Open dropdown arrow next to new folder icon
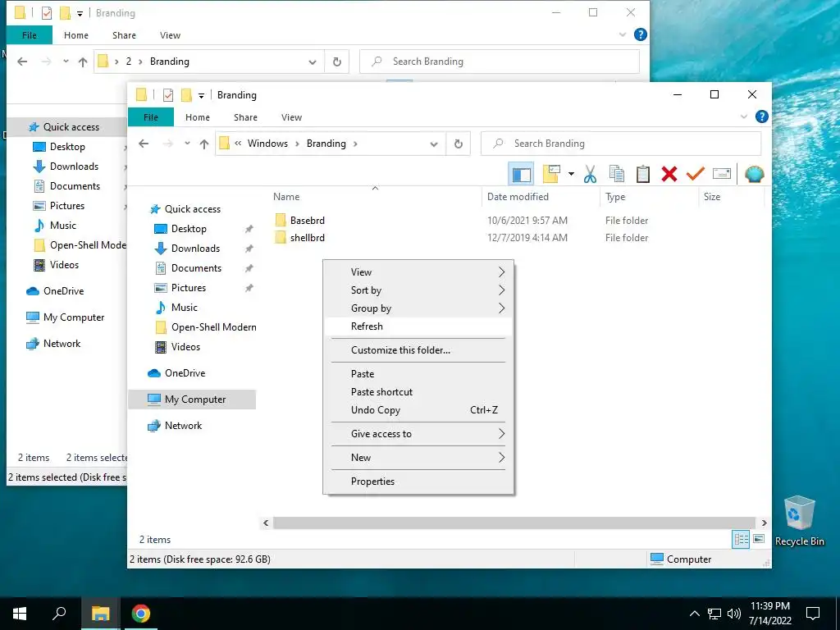This screenshot has height=630, width=840. tap(571, 174)
